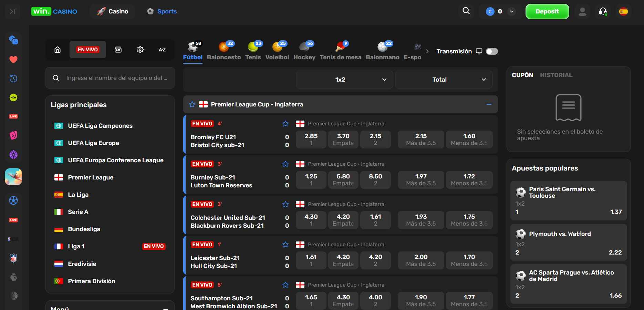The width and height of the screenshot is (644, 310).
Task: Open the Total market dropdown
Action: pos(444,80)
